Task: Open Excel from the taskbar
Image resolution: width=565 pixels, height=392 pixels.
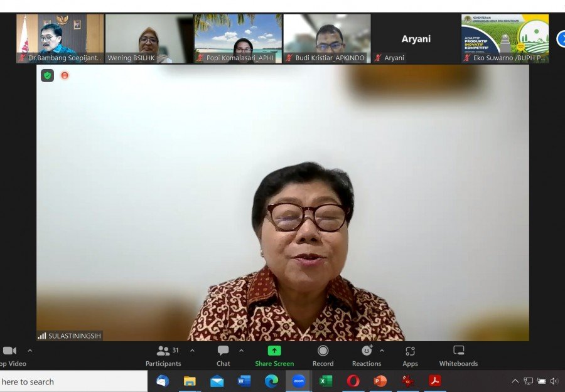Action: click(x=326, y=381)
